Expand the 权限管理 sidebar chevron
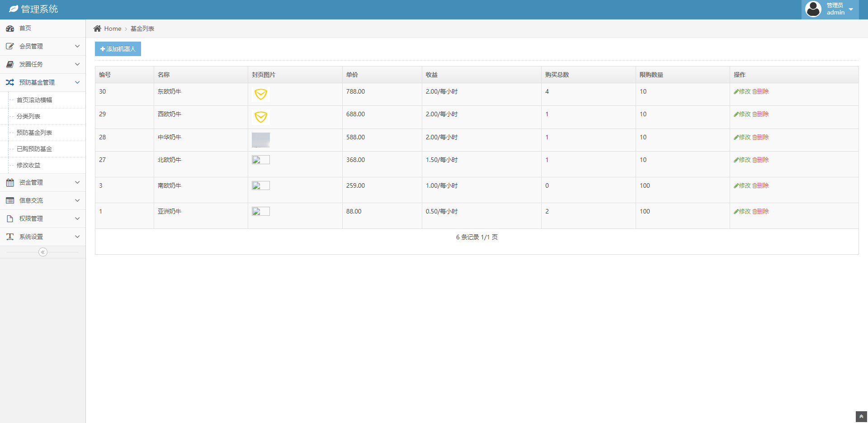The image size is (868, 423). pyautogui.click(x=77, y=219)
